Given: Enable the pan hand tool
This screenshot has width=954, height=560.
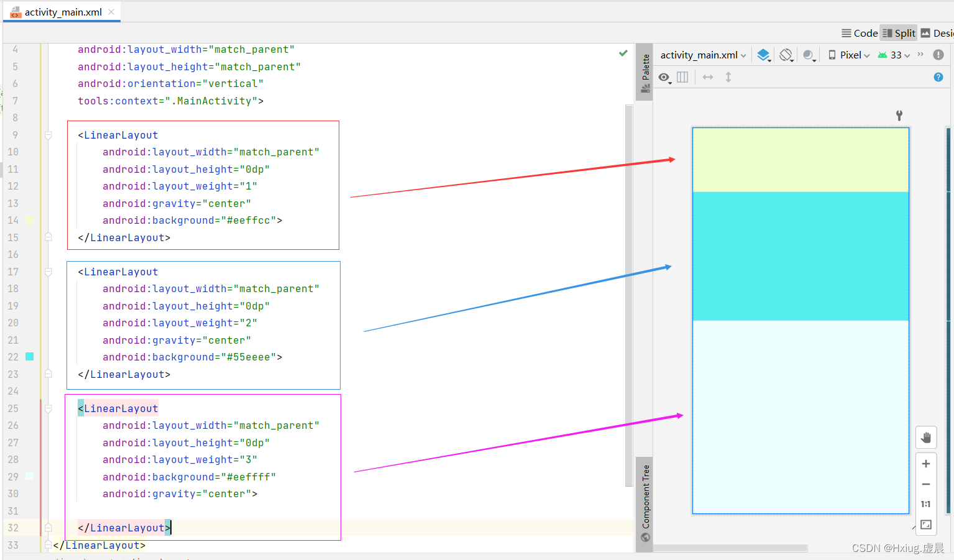Looking at the screenshot, I should (926, 438).
